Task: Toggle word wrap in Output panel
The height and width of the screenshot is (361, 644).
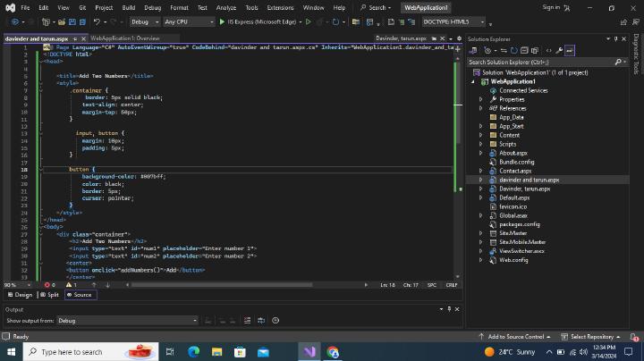Action: tap(261, 321)
